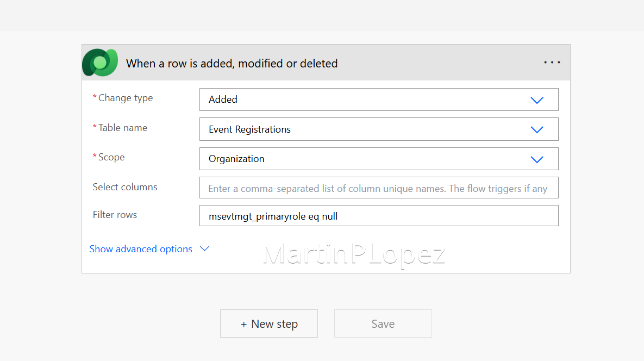
Task: Open the Scope dropdown chevron
Action: pyautogui.click(x=536, y=159)
